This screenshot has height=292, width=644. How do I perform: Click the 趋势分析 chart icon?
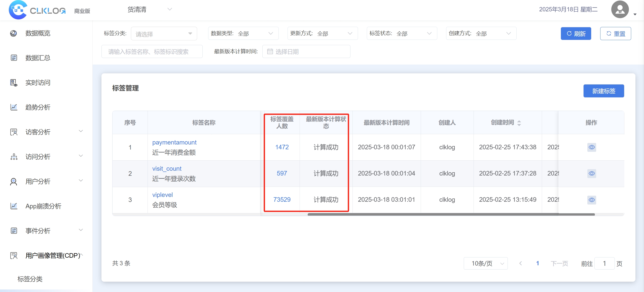14,107
